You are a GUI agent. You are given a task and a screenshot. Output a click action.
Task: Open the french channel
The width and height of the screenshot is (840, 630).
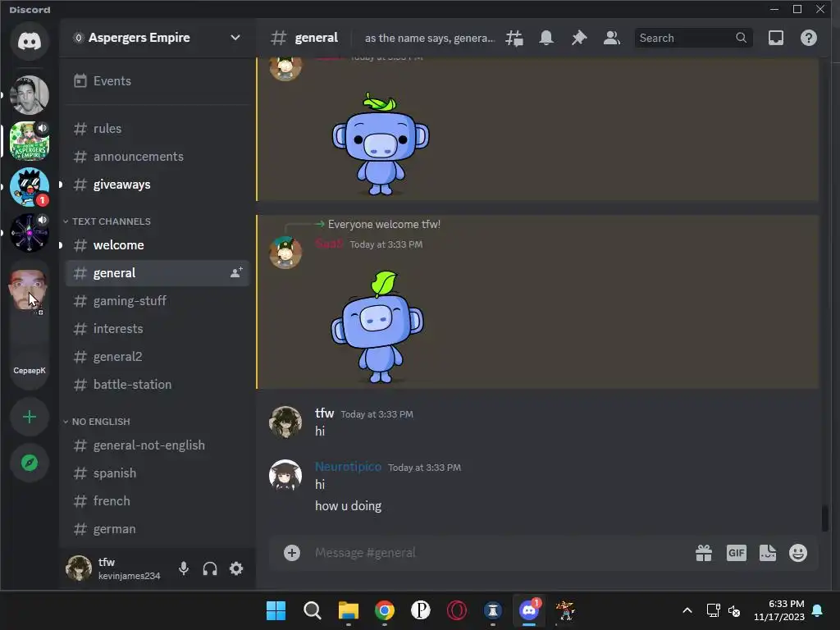pos(157,501)
